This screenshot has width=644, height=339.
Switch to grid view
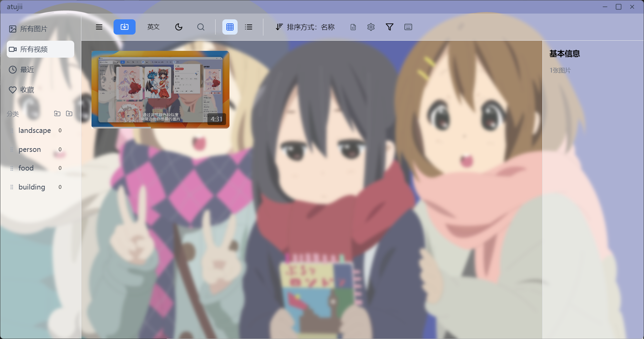230,27
